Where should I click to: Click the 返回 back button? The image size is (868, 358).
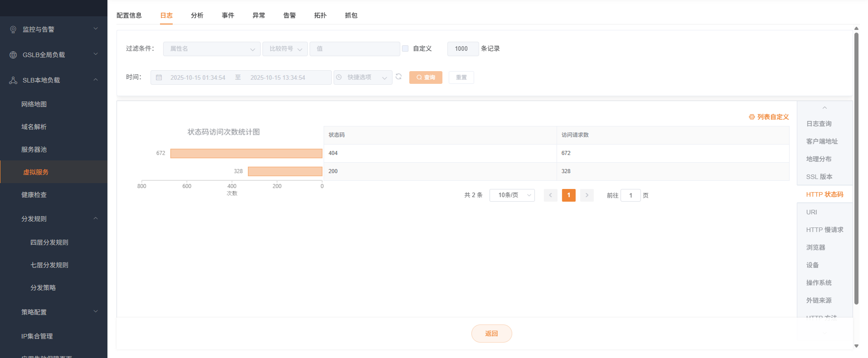click(x=492, y=334)
